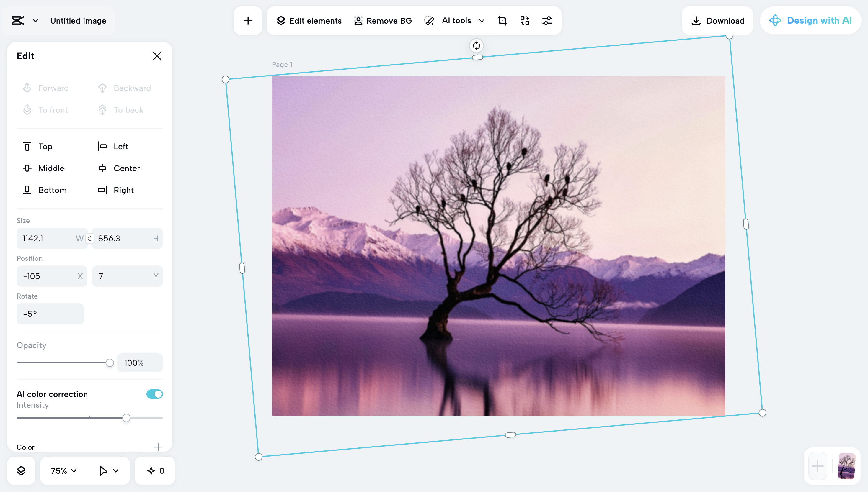Click the Opacity slider handle
The image size is (868, 492).
click(110, 363)
